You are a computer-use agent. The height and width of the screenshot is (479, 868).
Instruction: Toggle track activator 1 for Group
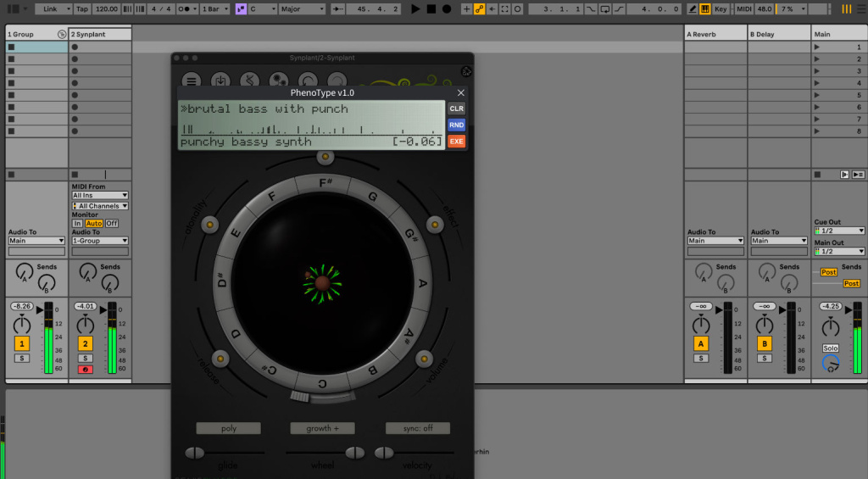21,343
